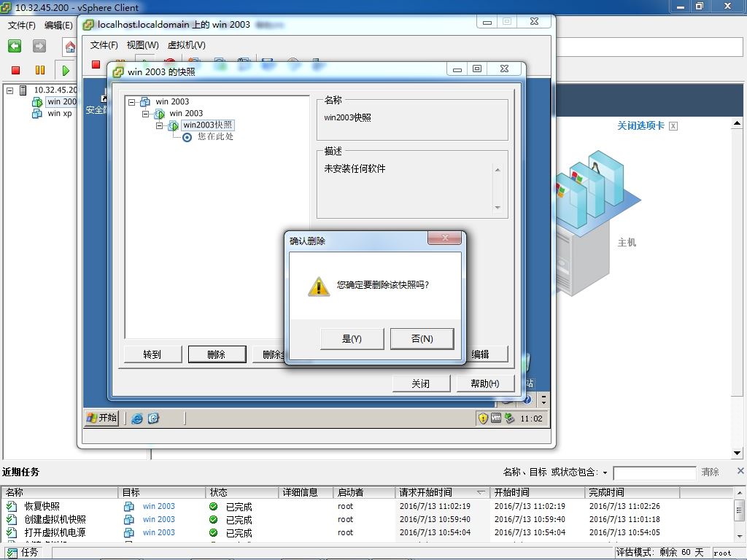This screenshot has width=747, height=560.
Task: Click 主机 label in host diagram
Action: point(627,242)
